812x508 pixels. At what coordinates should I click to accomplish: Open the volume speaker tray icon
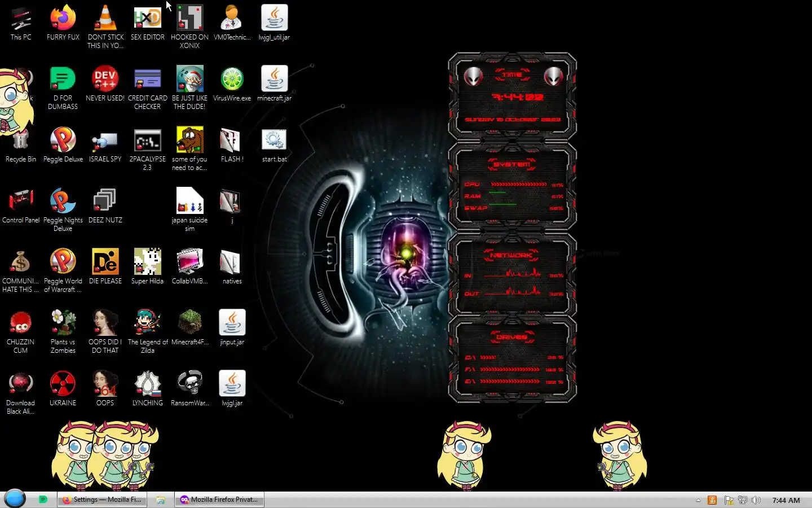click(756, 500)
